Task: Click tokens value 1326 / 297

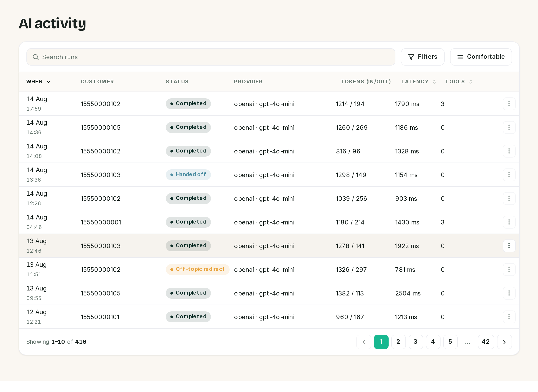Action: pos(351,270)
